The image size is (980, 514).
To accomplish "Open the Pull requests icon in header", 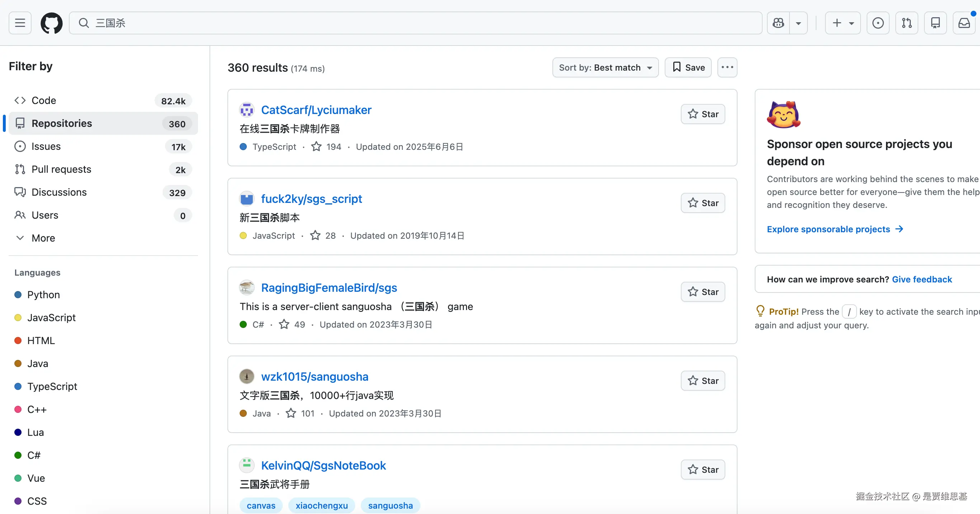I will (906, 23).
